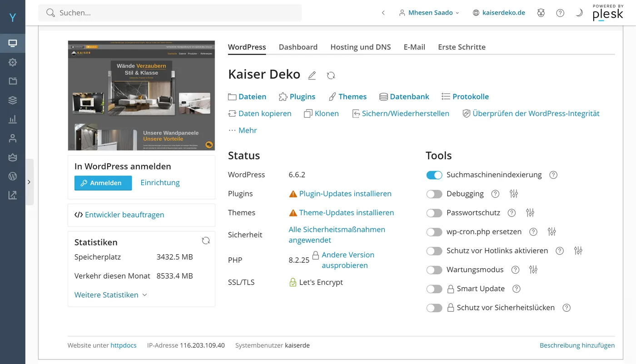Open the chart arrow icon in sidebar
This screenshot has height=364, width=636.
[x=13, y=195]
